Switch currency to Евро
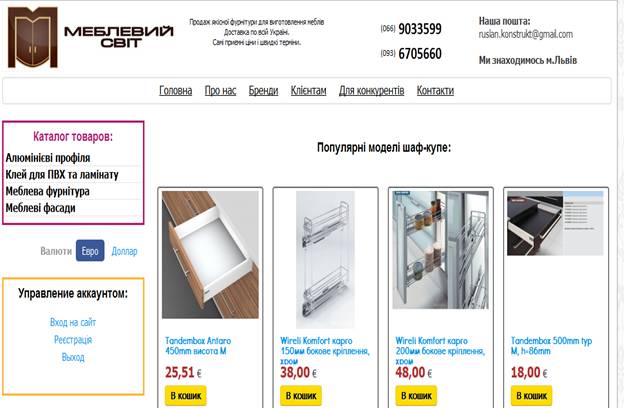 tap(90, 251)
